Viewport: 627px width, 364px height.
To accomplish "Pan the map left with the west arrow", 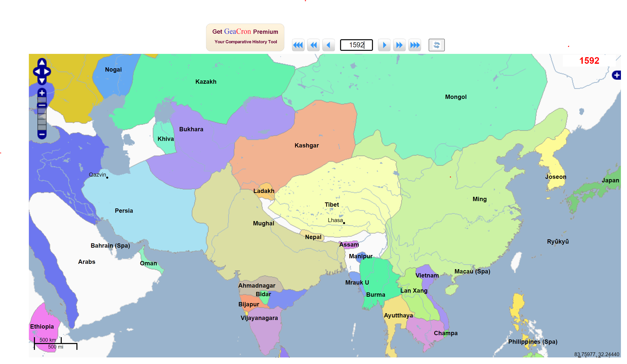I will pyautogui.click(x=37, y=72).
